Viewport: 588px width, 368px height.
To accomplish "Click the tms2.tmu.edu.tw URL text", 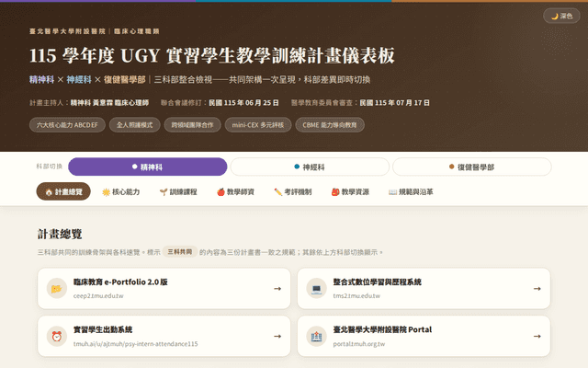I will [356, 296].
